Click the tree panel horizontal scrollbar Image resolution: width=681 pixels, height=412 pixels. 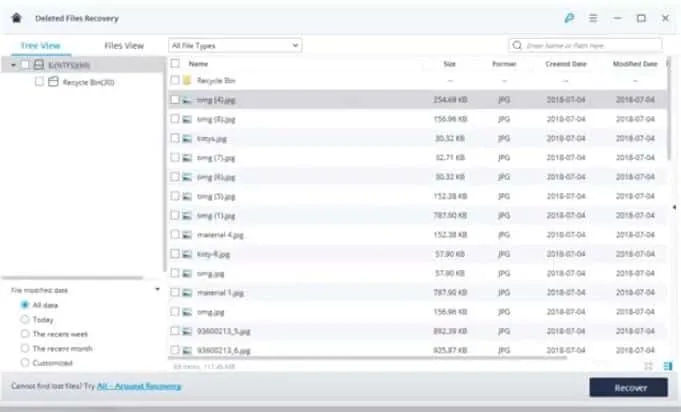[72, 278]
